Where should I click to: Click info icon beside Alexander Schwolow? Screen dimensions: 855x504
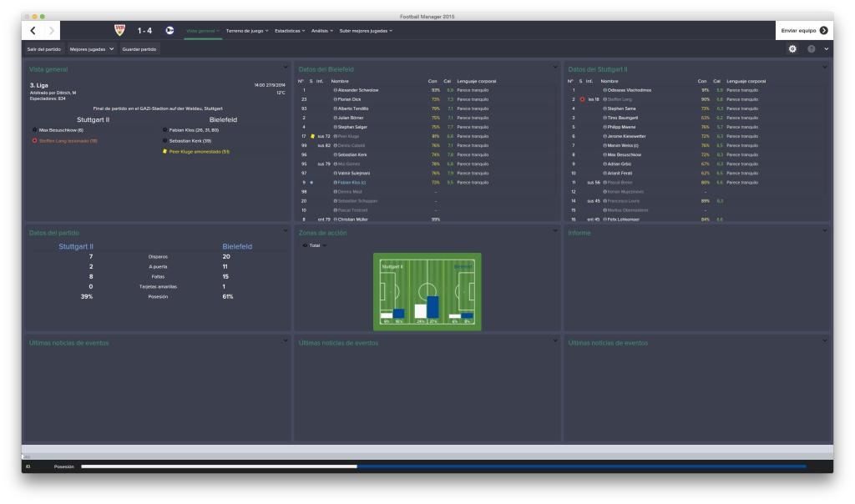tap(336, 90)
